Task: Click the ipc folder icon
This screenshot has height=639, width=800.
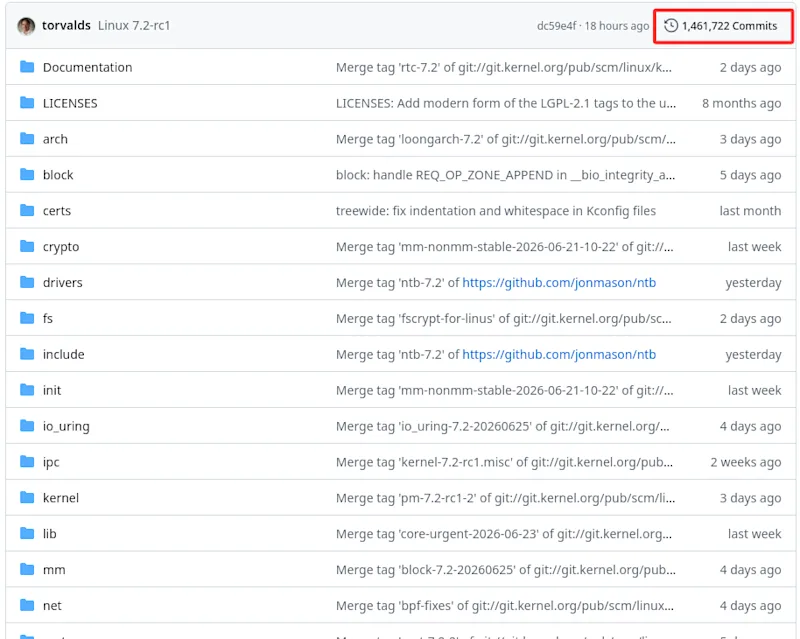Action: coord(27,461)
